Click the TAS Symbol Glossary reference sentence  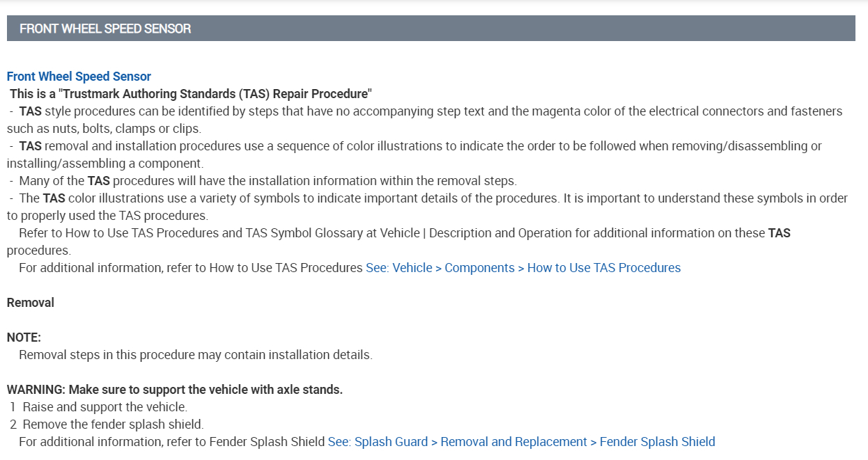coord(404,233)
